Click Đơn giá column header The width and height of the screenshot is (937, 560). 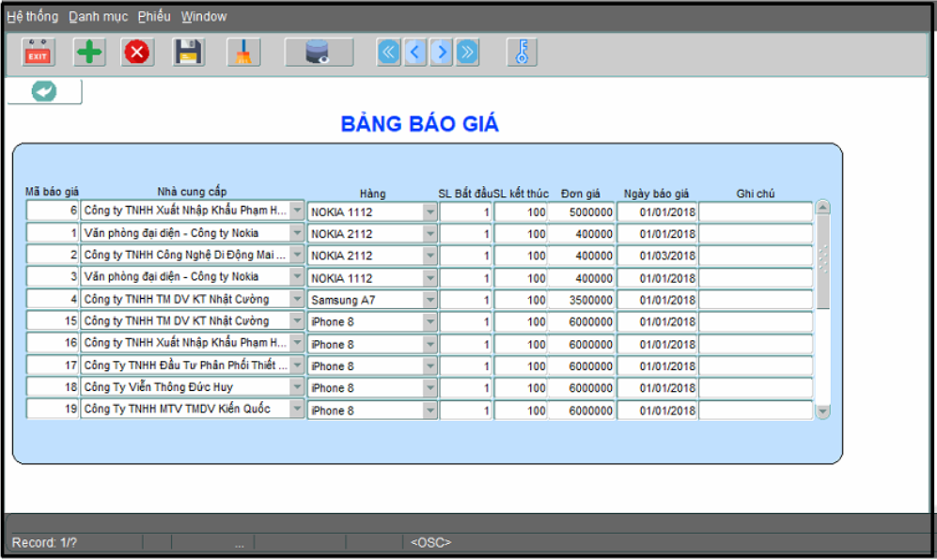pos(580,194)
